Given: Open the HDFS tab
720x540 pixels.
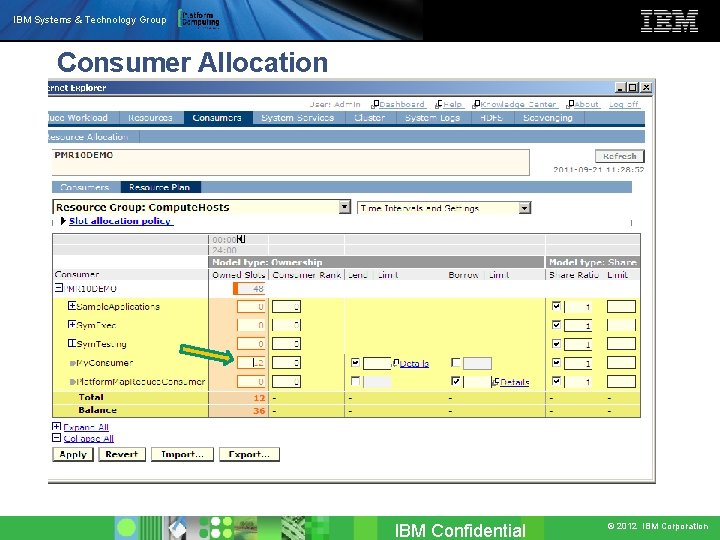Looking at the screenshot, I should point(491,118).
